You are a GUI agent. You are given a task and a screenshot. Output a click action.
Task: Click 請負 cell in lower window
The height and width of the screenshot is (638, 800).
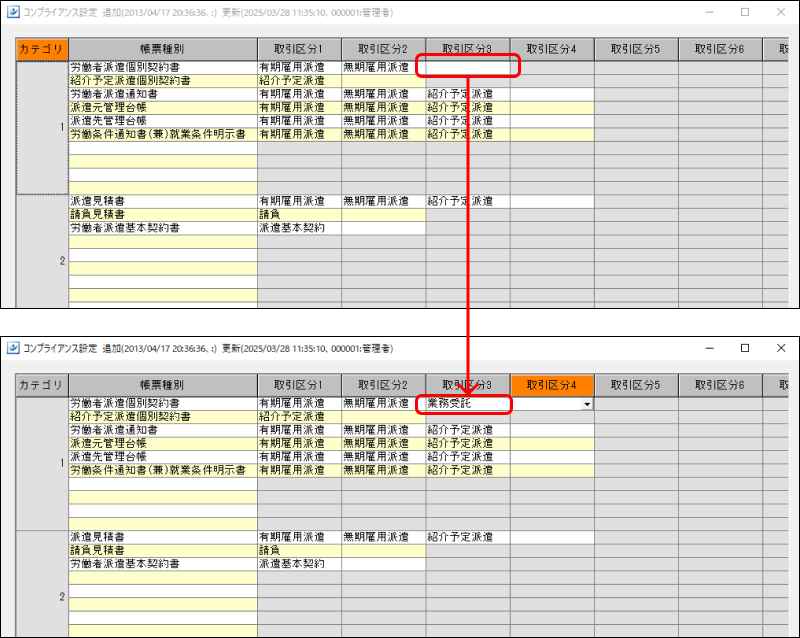pos(299,550)
